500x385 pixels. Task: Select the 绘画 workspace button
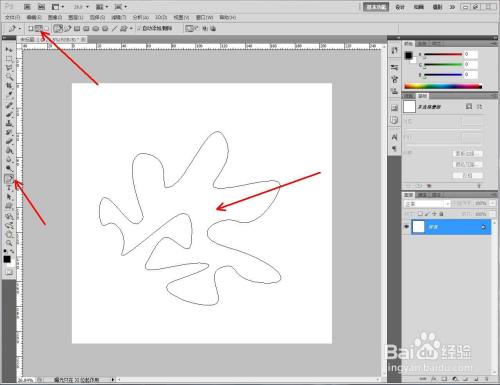click(419, 7)
